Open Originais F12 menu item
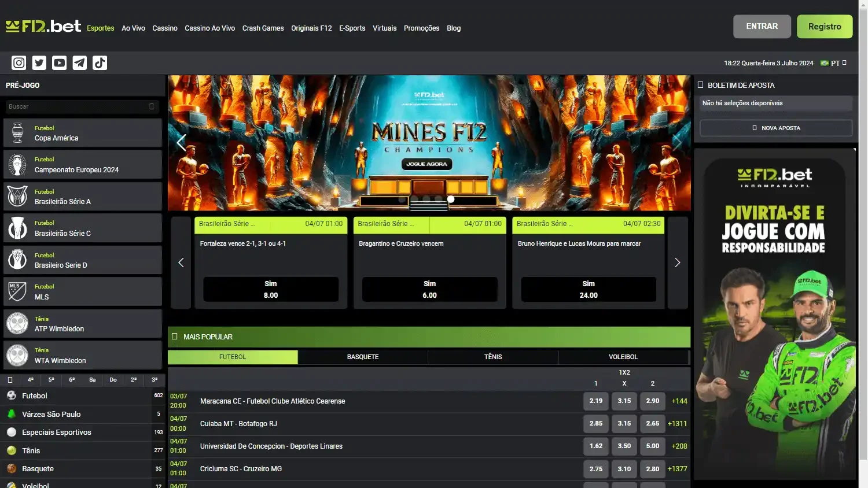 tap(311, 28)
